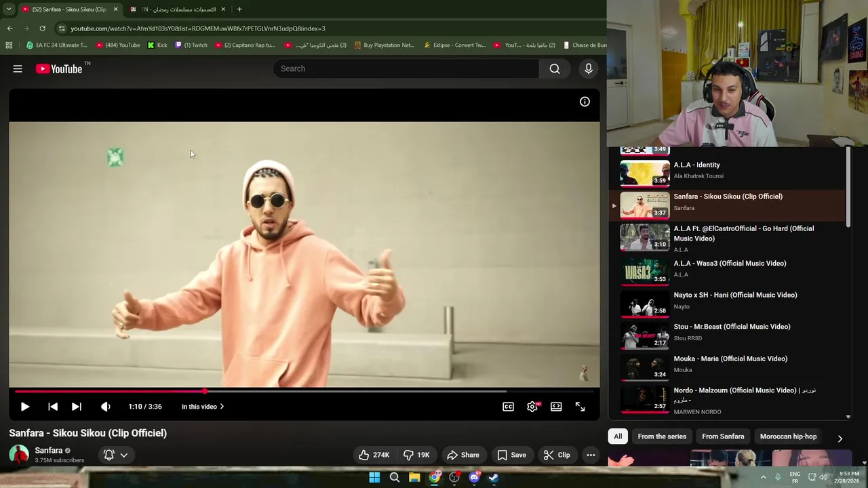The image size is (868, 488).
Task: Open Steam from taskbar
Action: (x=494, y=477)
